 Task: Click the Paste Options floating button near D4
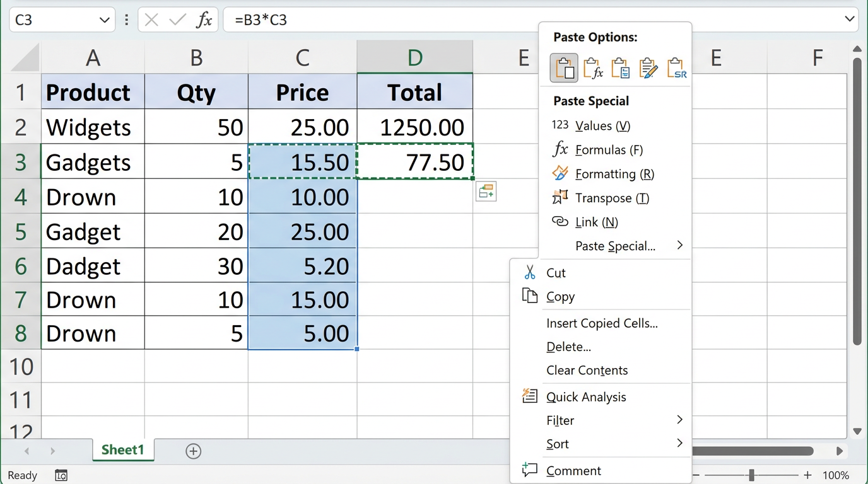pyautogui.click(x=486, y=192)
